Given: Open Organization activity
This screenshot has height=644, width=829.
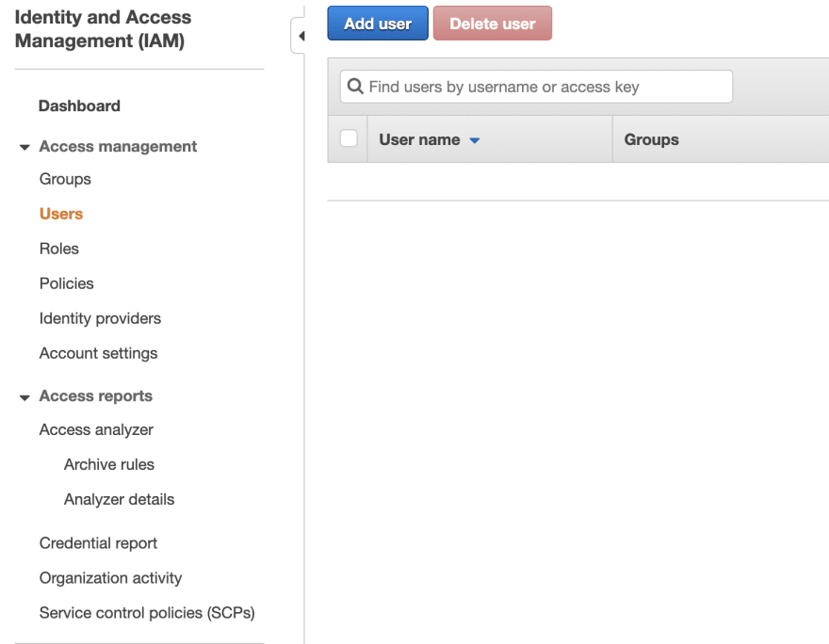Looking at the screenshot, I should click(x=110, y=578).
